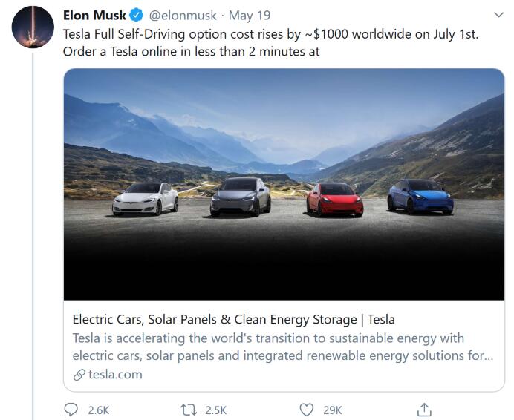Expand tweet options chevron menu
The width and height of the screenshot is (514, 420).
click(498, 15)
